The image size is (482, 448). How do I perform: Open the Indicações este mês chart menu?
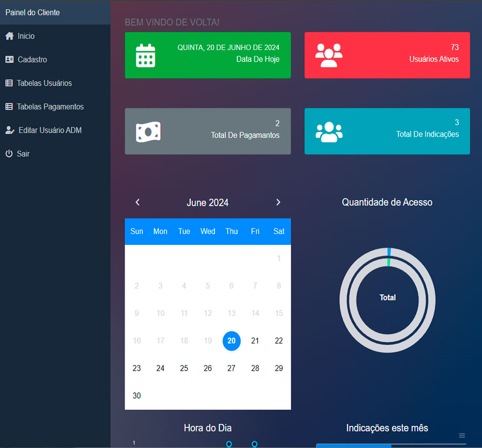pos(462,435)
